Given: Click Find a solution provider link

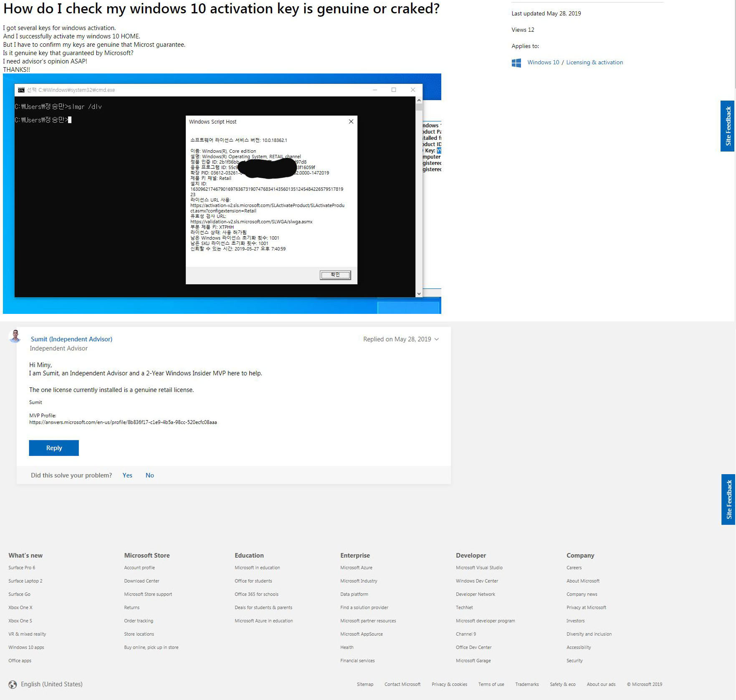Looking at the screenshot, I should (x=364, y=608).
